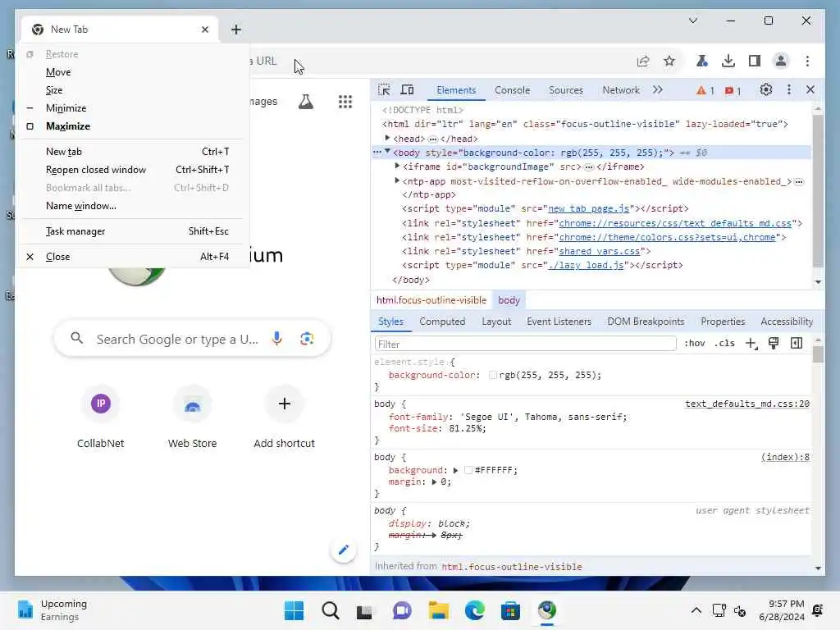Click the Styles Filter input field

[x=526, y=344]
